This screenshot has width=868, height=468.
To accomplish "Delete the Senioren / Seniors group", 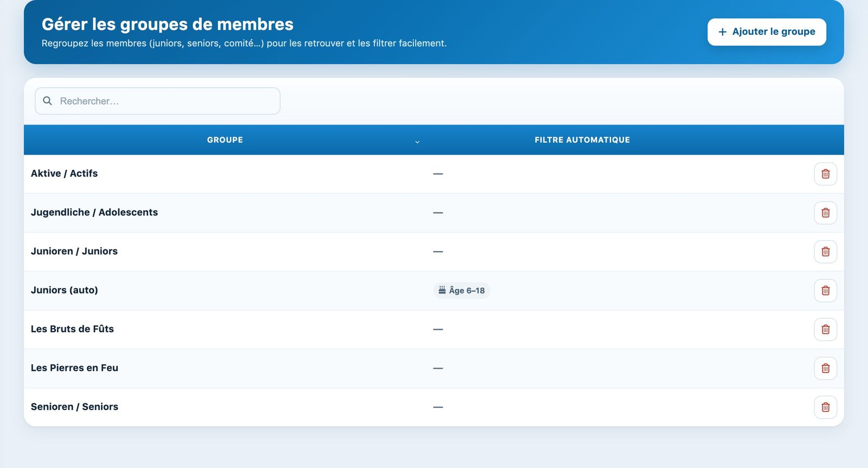I will click(x=825, y=407).
